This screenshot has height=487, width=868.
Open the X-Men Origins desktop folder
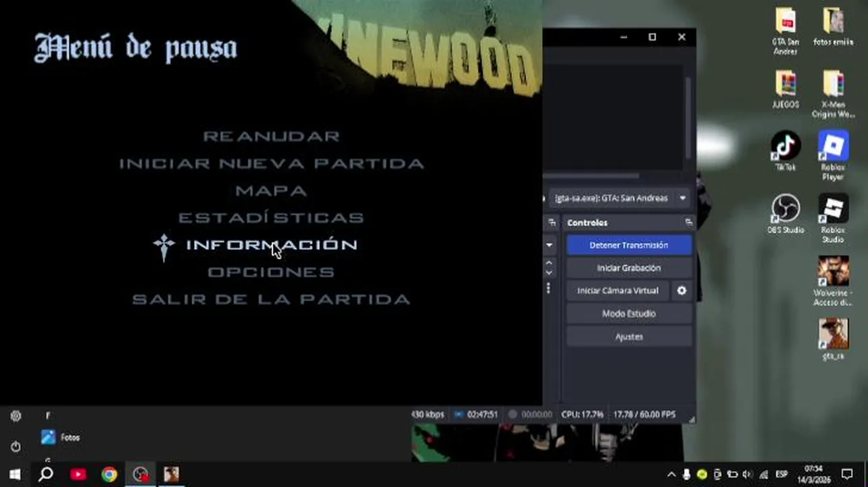coord(833,93)
